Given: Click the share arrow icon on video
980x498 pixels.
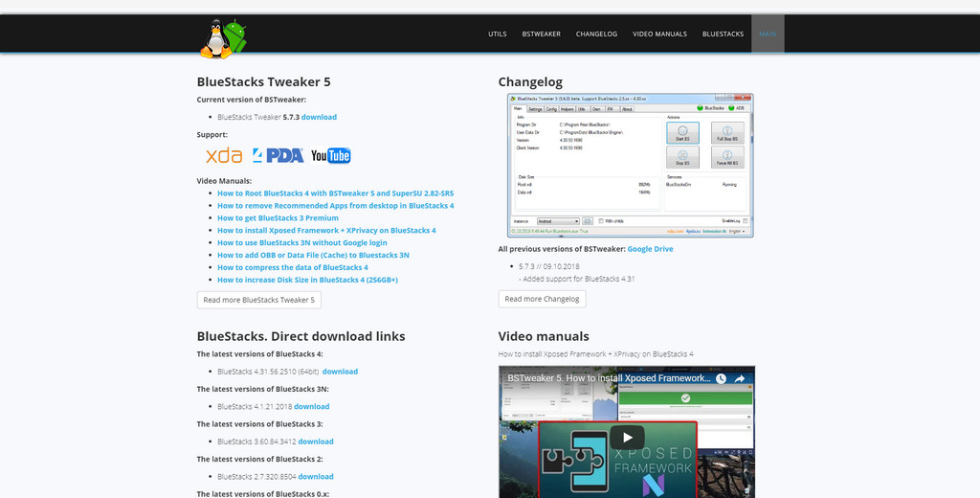Looking at the screenshot, I should (x=740, y=378).
